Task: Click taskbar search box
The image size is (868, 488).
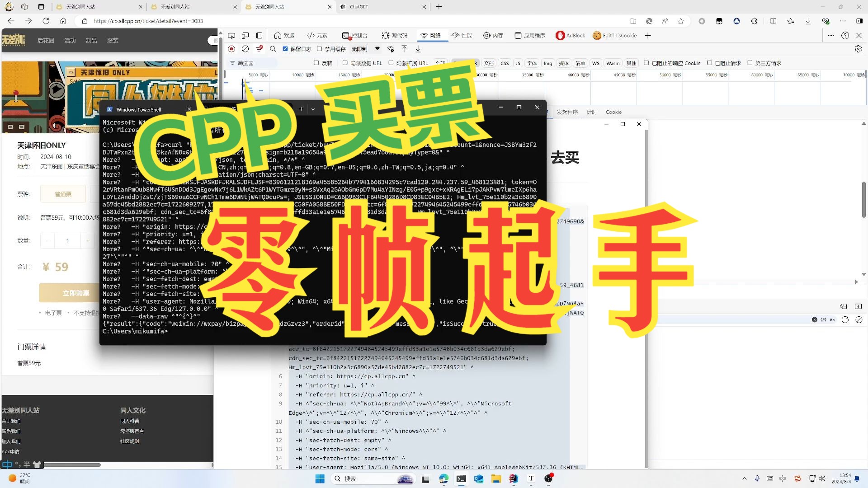Action: [x=373, y=479]
